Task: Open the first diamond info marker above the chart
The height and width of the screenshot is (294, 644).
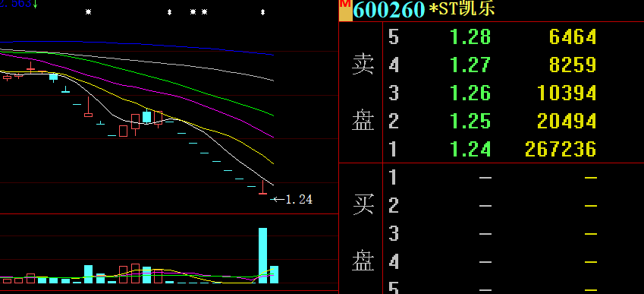Action: tap(169, 12)
